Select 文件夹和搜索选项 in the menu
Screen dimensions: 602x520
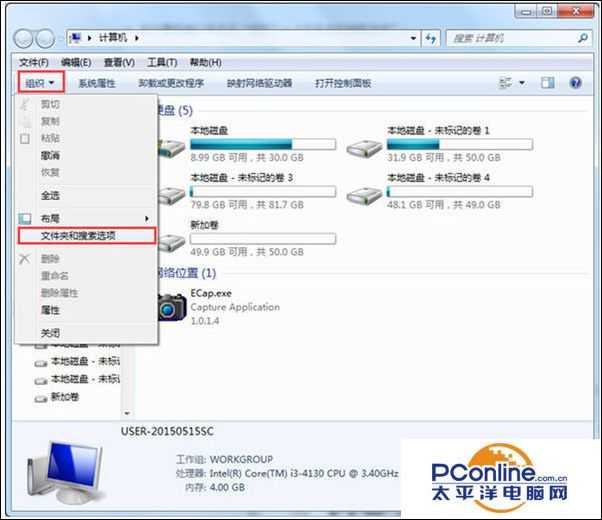(x=87, y=236)
